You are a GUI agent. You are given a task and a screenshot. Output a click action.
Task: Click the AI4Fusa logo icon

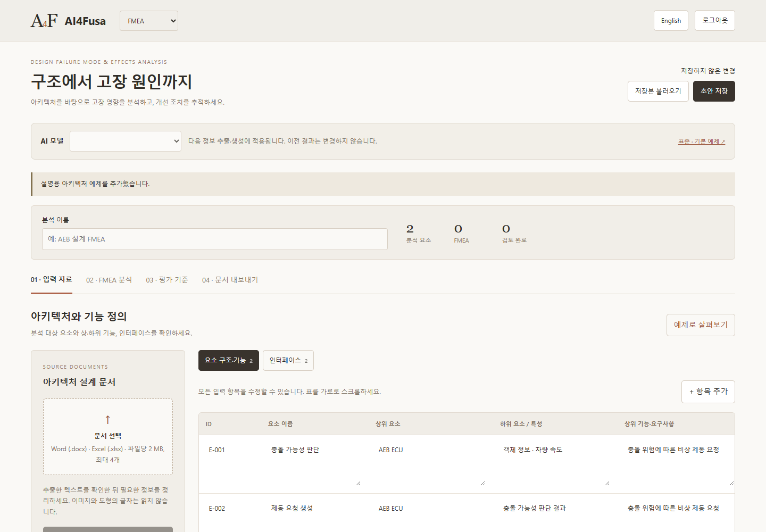[x=44, y=21]
